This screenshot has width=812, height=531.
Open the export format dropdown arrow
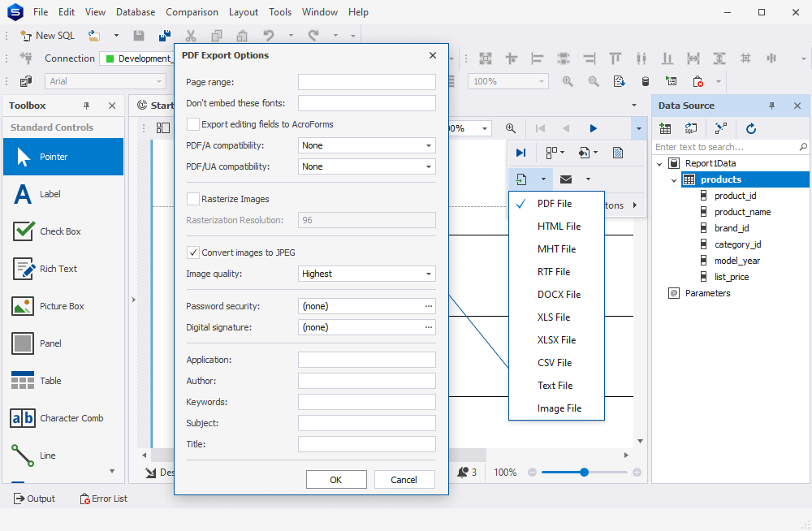543,179
